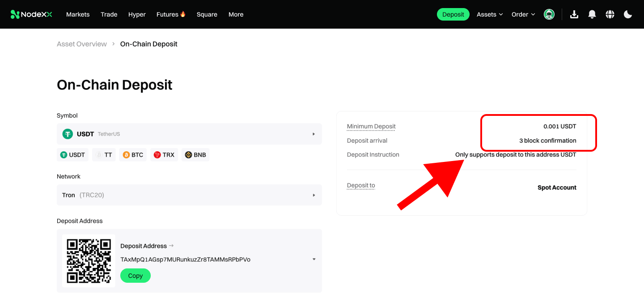Click the NodeXX logo

point(31,14)
